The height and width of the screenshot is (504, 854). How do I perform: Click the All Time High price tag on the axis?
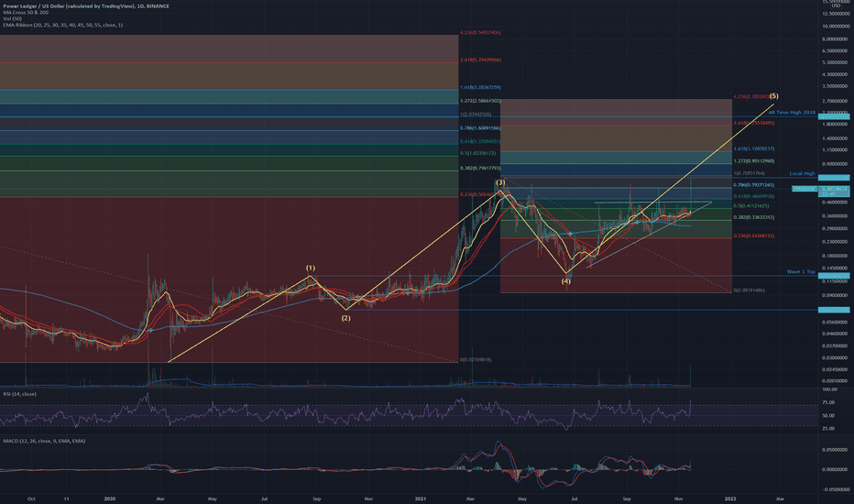pos(834,116)
